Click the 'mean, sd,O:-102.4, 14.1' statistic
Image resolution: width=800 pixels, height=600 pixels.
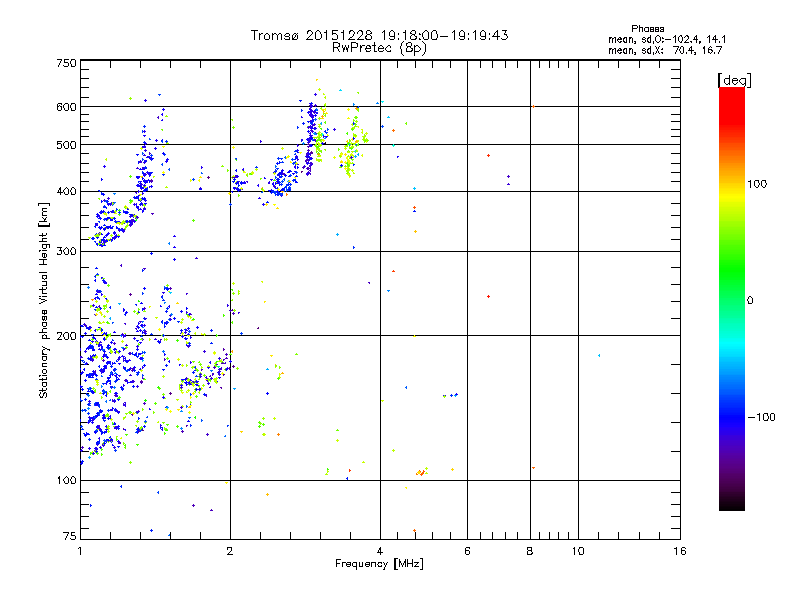pyautogui.click(x=667, y=39)
